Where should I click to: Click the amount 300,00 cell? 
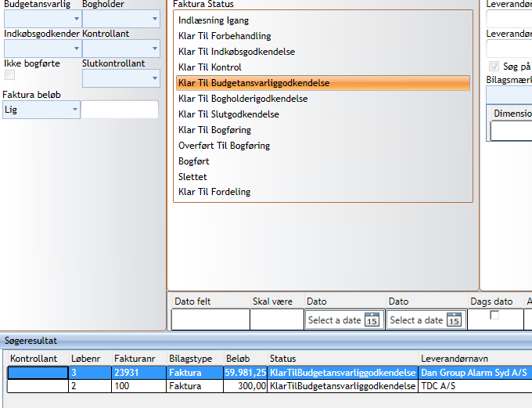tap(246, 386)
